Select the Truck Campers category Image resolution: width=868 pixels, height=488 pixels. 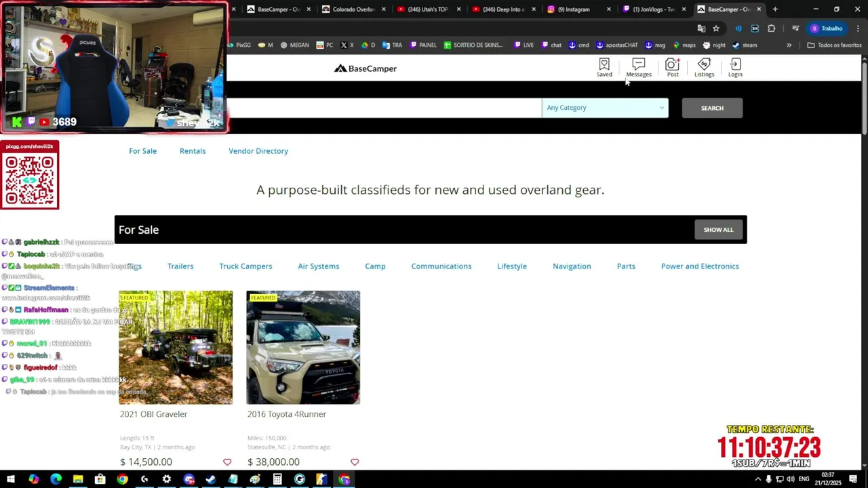[245, 266]
